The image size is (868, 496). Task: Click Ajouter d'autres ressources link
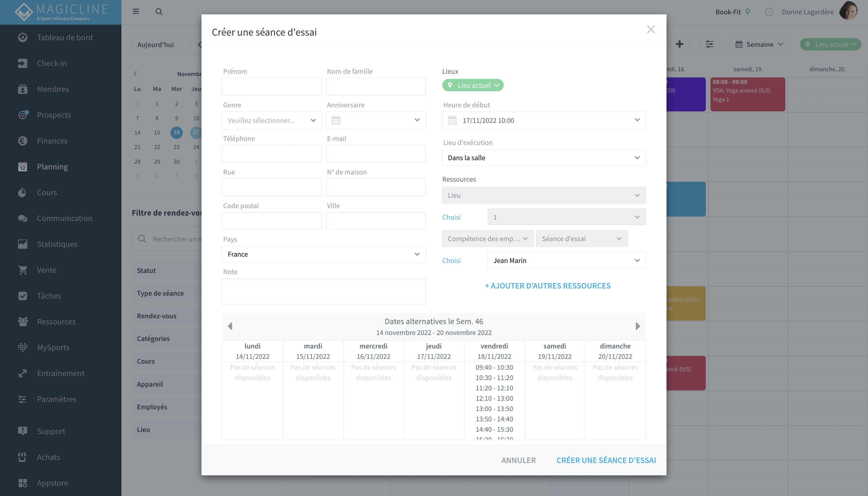coord(547,286)
